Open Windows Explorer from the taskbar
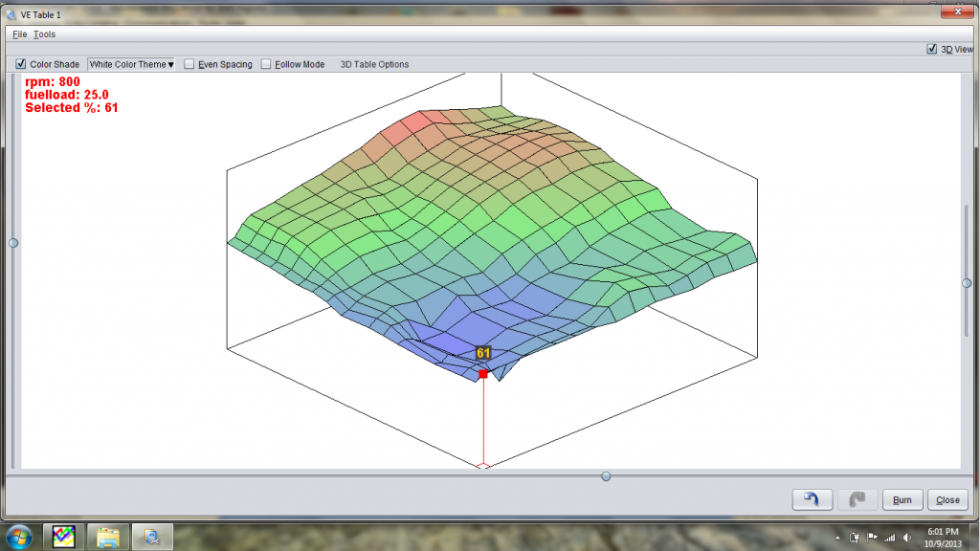The height and width of the screenshot is (551, 980). coord(108,536)
